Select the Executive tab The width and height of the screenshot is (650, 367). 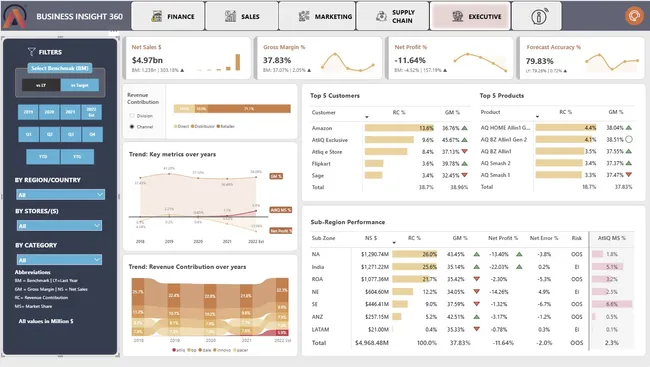(470, 16)
